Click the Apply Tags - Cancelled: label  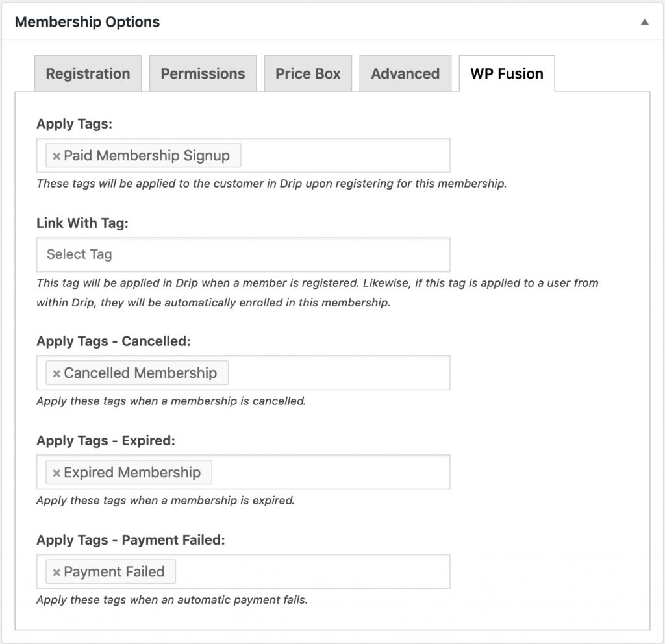114,341
